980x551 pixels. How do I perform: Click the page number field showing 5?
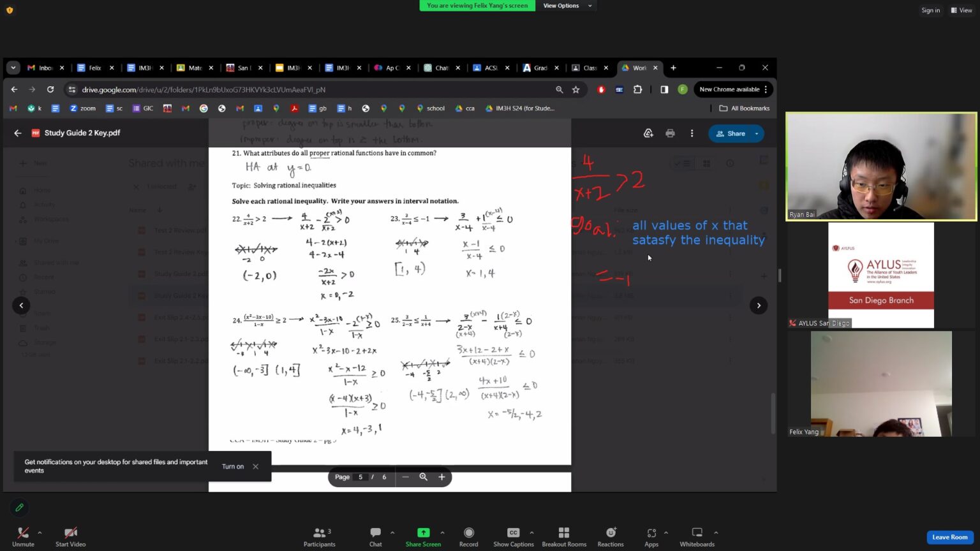(x=360, y=477)
